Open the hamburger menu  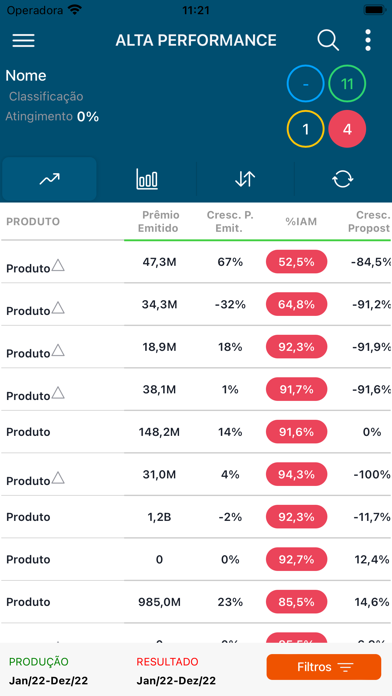24,40
